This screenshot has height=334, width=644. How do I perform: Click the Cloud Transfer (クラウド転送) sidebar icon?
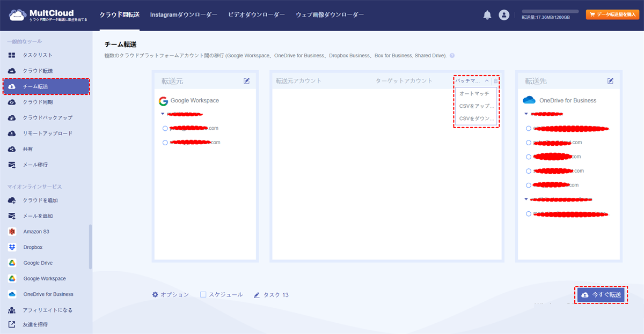tap(12, 71)
